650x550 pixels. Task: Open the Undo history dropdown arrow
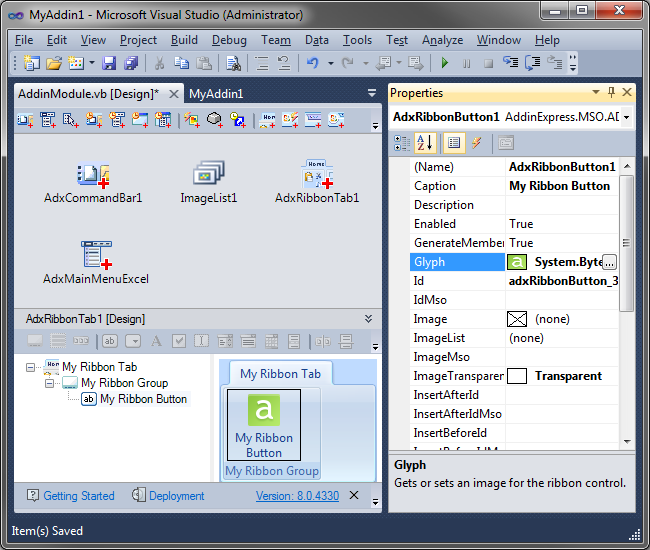click(x=330, y=63)
